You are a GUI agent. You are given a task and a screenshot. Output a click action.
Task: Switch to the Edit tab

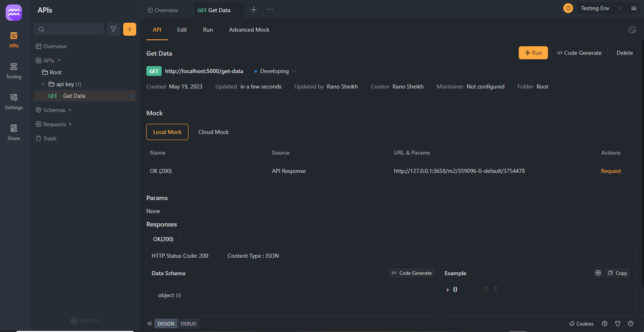(x=182, y=30)
